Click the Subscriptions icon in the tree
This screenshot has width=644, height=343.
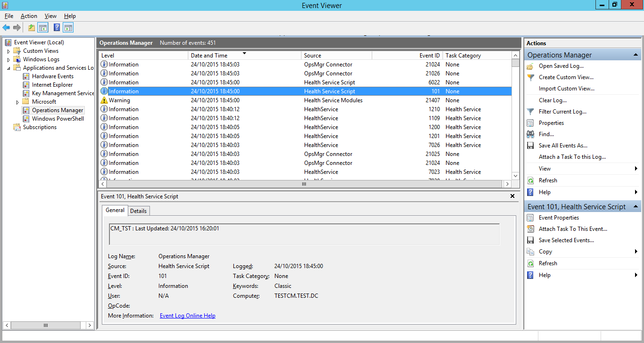pyautogui.click(x=17, y=127)
